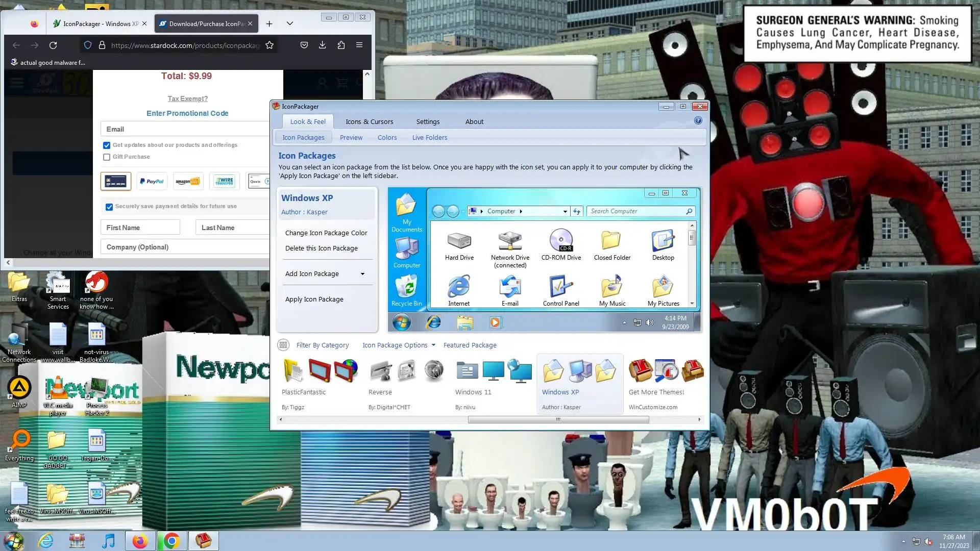The image size is (980, 551).
Task: Click the Get More Themes icon
Action: click(x=666, y=371)
